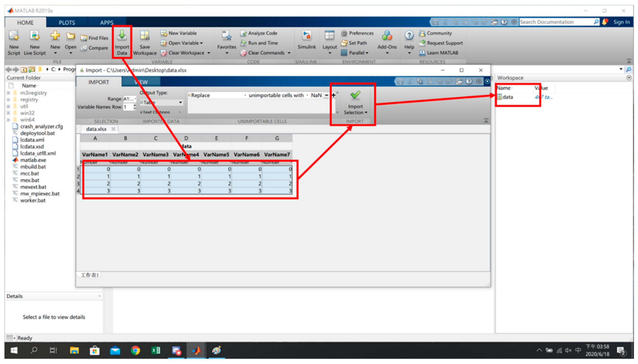This screenshot has width=638, height=364.
Task: Switch to the APPS ribbon tab
Action: (107, 23)
